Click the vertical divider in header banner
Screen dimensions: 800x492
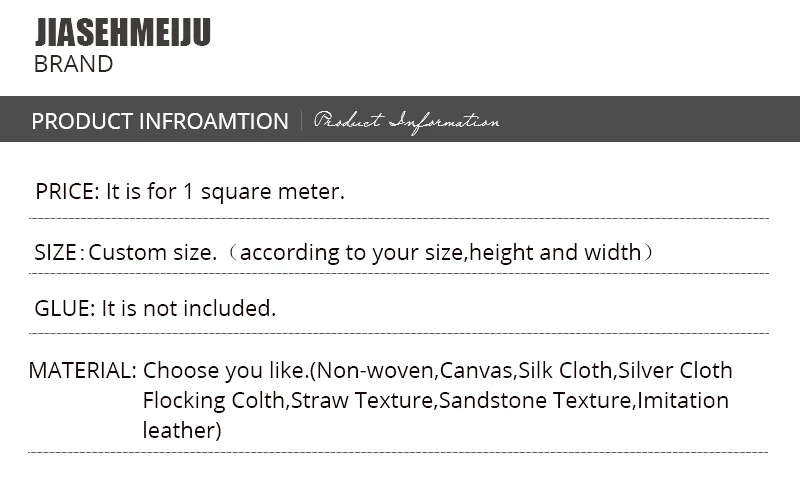click(x=302, y=121)
